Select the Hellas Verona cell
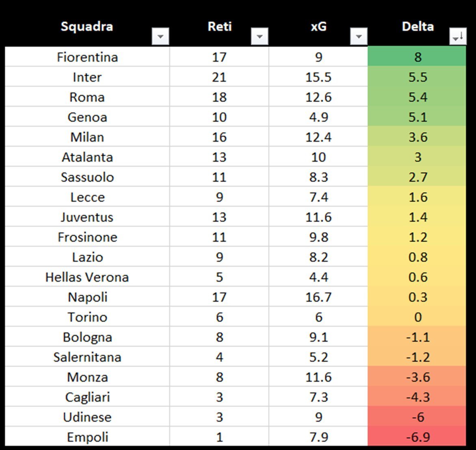 pos(87,277)
